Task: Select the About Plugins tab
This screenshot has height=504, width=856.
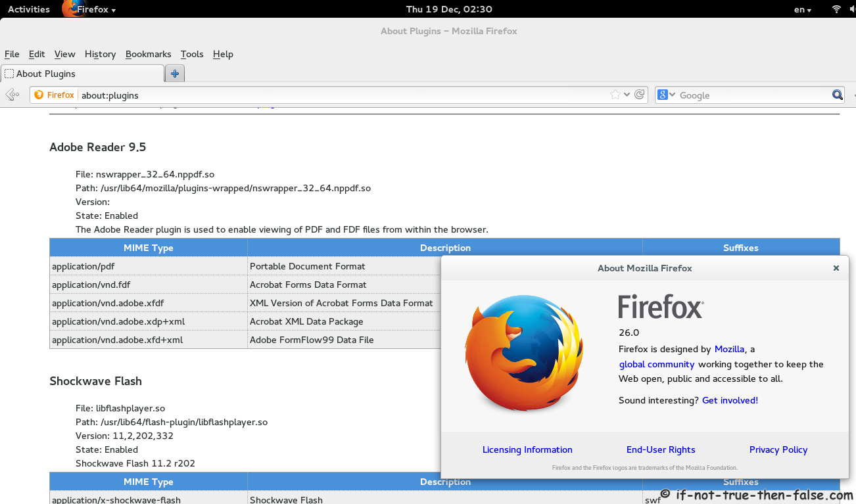Action: 82,74
